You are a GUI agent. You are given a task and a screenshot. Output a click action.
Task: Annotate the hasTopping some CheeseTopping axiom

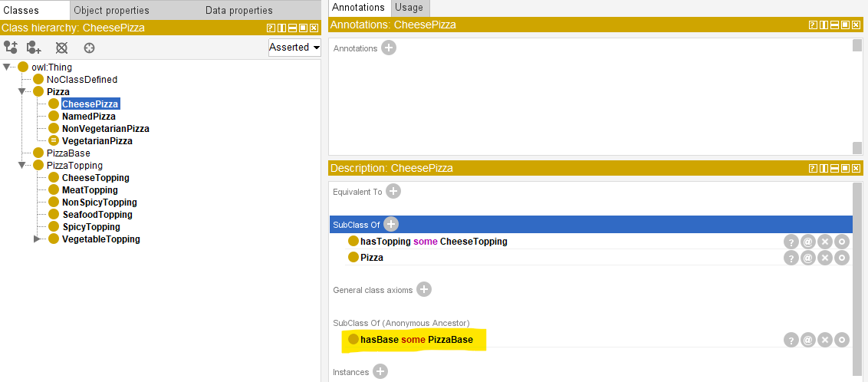click(807, 242)
